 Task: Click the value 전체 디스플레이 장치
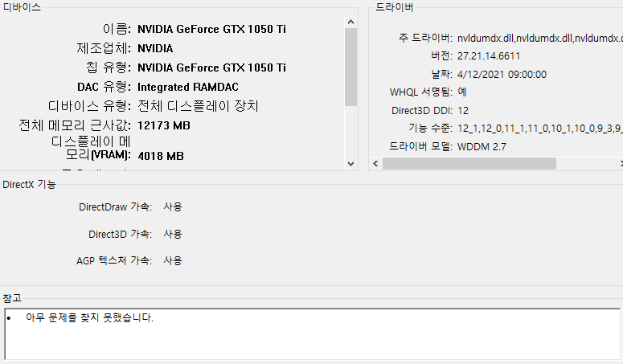tap(198, 106)
